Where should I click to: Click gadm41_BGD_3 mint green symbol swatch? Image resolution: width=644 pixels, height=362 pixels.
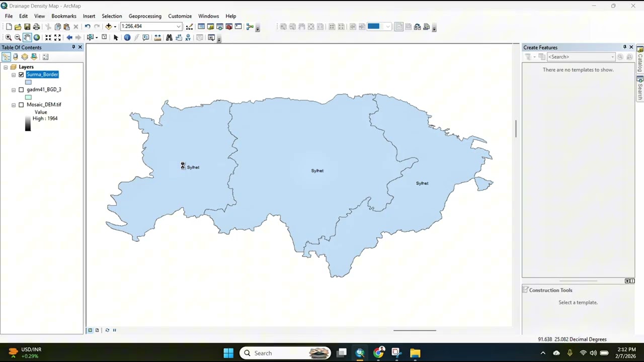pos(28,97)
